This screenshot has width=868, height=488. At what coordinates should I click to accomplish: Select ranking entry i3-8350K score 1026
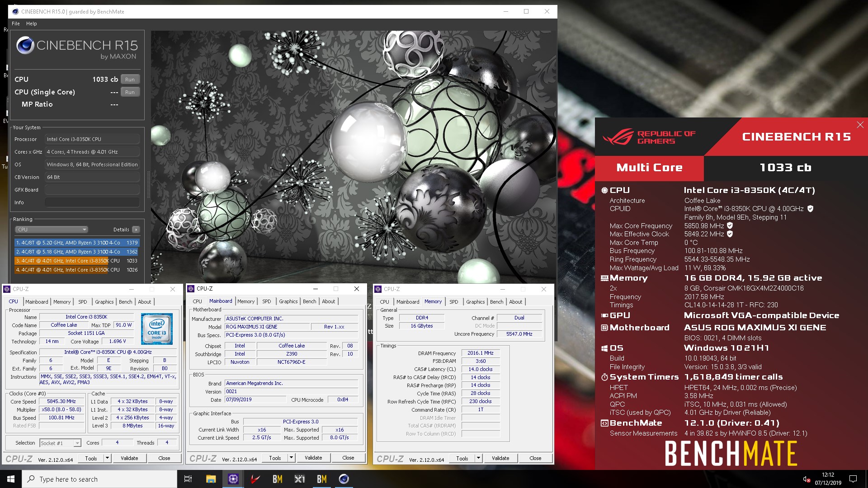(77, 270)
